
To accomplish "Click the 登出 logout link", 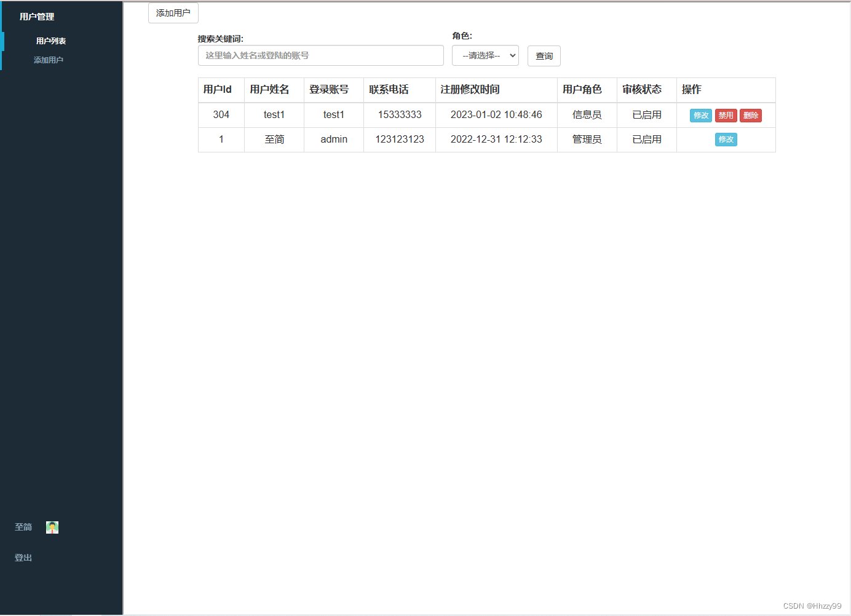I will [23, 558].
